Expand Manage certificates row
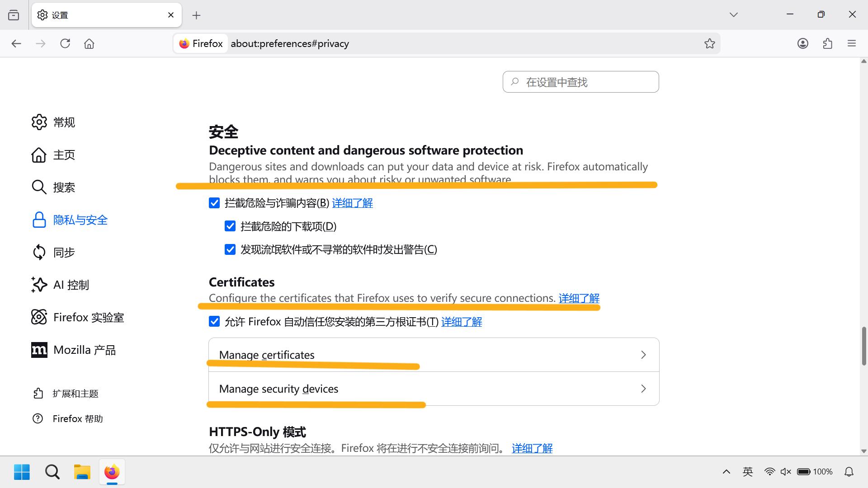Viewport: 868px width, 488px height. click(x=434, y=355)
